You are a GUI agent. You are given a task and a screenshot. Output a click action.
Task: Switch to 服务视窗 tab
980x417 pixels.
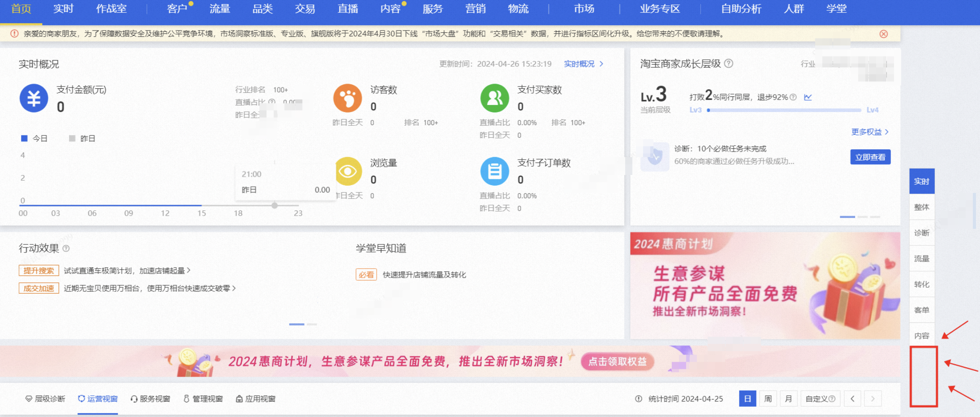coord(150,399)
